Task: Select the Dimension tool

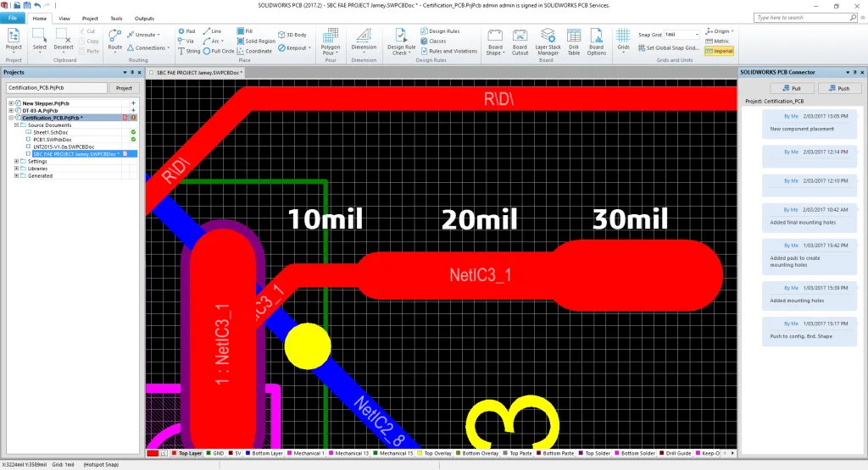Action: [364, 40]
